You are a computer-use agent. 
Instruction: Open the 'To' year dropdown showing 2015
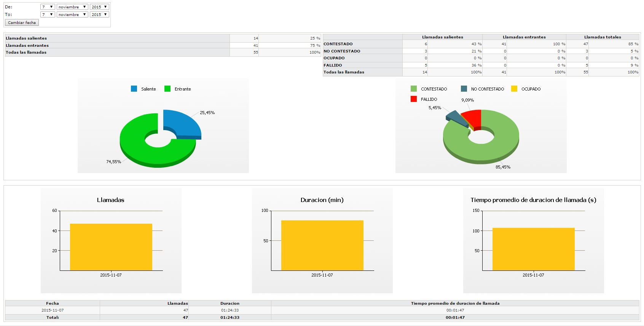click(x=99, y=14)
